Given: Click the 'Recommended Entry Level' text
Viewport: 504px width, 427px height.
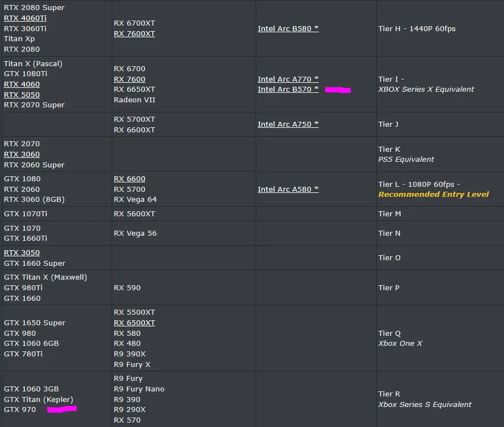Looking at the screenshot, I should [x=433, y=194].
